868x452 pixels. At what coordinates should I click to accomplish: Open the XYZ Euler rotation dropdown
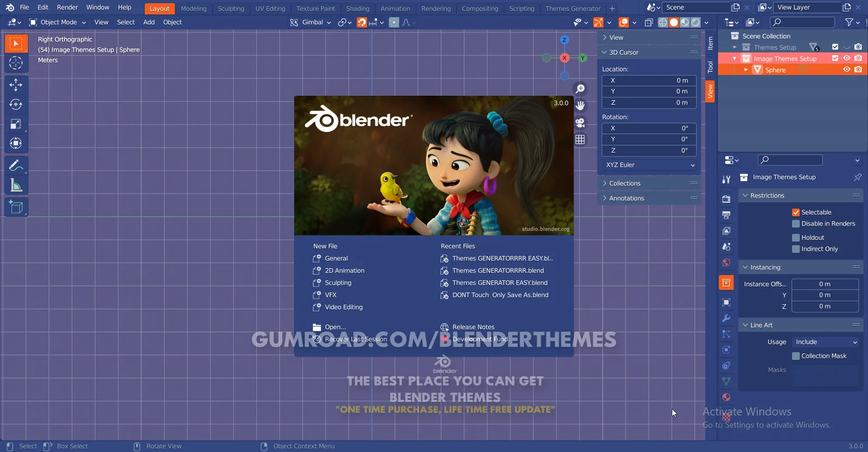pos(649,165)
